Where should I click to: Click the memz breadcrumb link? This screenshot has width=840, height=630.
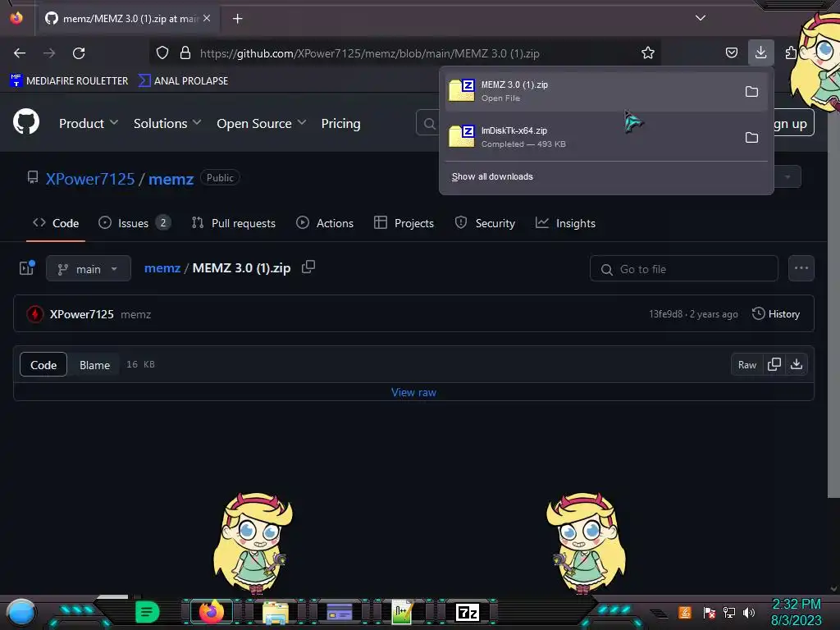pyautogui.click(x=162, y=268)
